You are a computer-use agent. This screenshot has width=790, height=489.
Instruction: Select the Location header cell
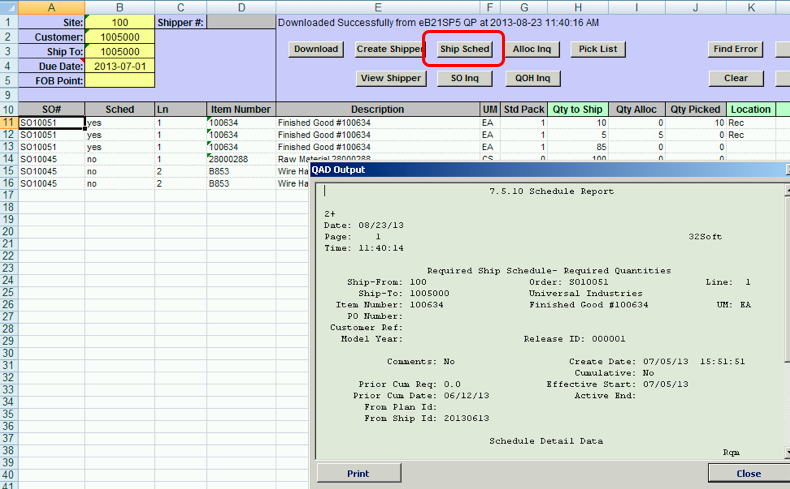point(751,109)
